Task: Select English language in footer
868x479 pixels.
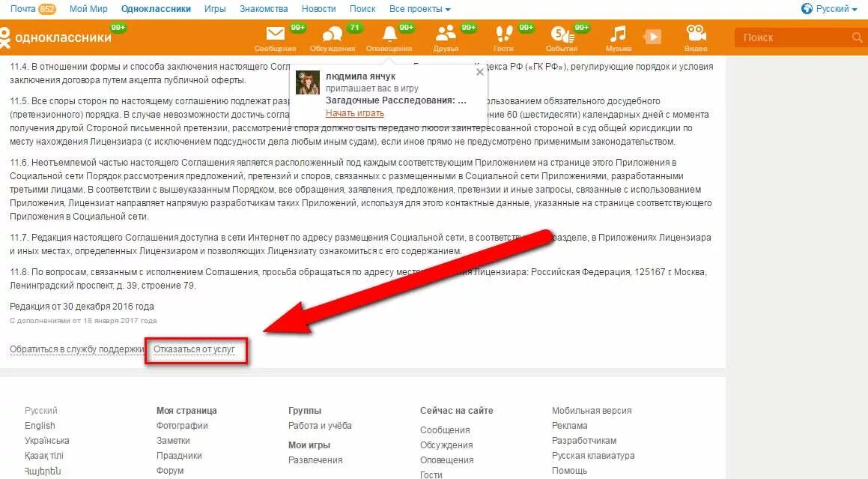Action: (40, 426)
